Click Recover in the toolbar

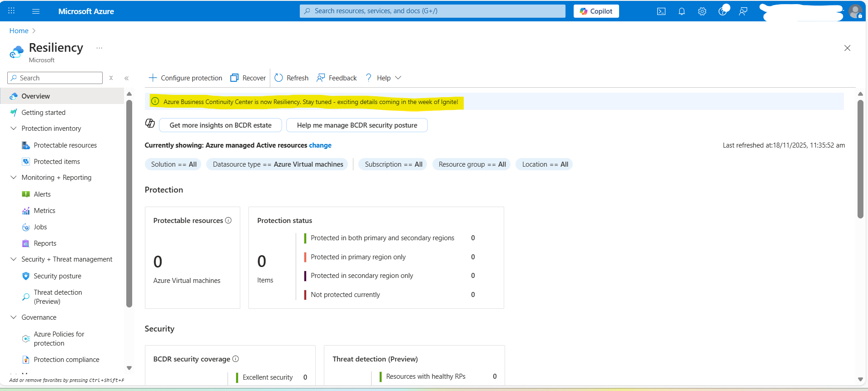click(x=248, y=78)
